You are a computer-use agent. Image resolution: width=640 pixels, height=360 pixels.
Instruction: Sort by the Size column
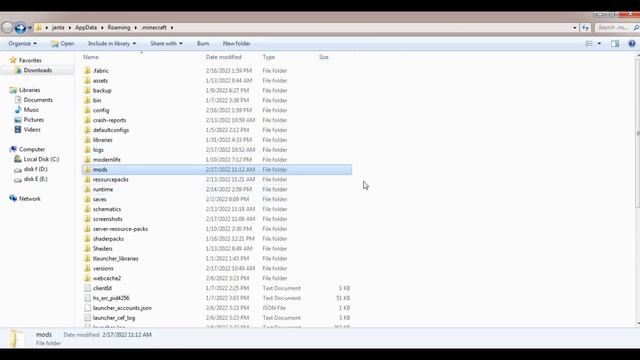point(324,57)
